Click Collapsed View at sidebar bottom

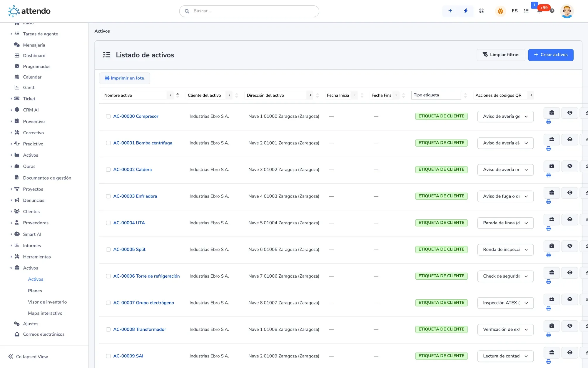pyautogui.click(x=28, y=357)
